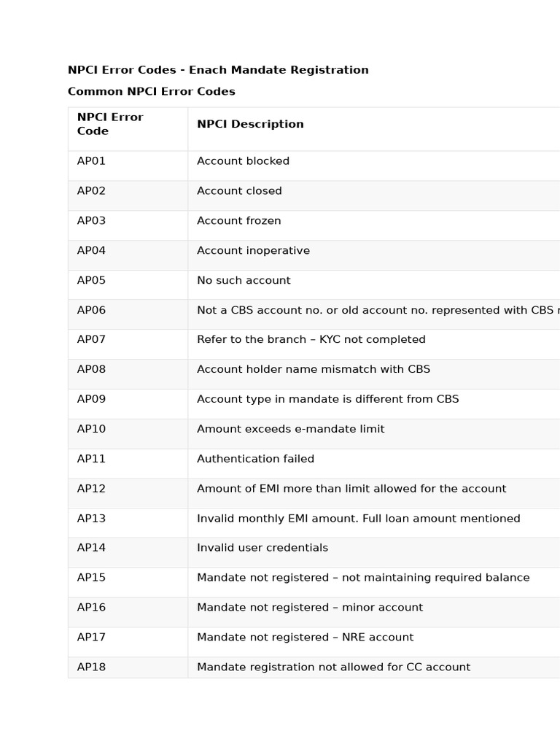Select the 'Account inoperative' description text
The height and width of the screenshot is (747, 560).
point(253,251)
